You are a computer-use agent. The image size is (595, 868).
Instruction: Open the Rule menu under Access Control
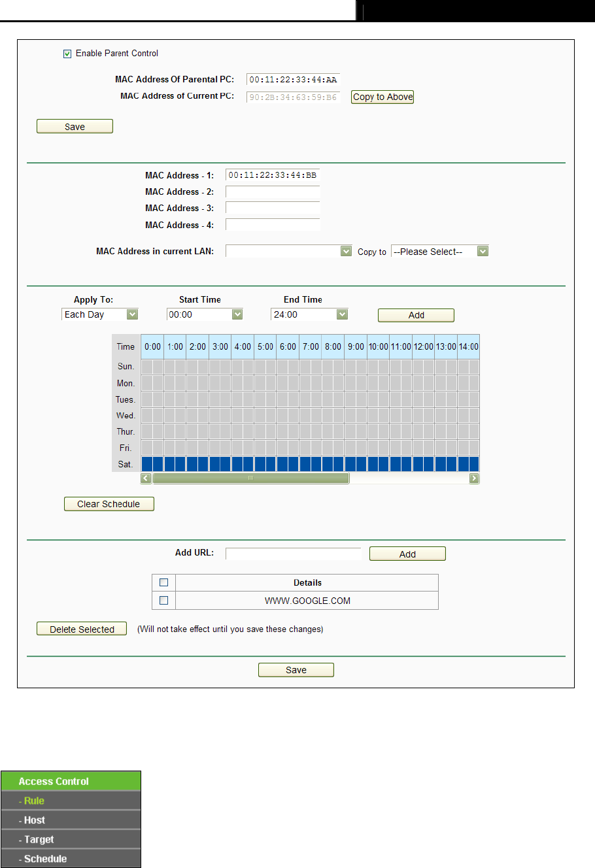tap(35, 801)
